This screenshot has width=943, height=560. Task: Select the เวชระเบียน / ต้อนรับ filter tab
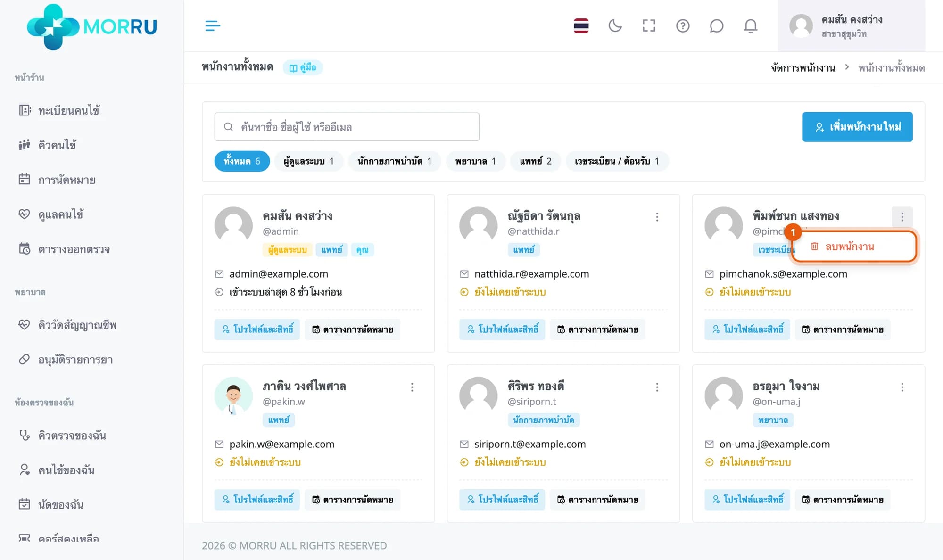pyautogui.click(x=617, y=161)
